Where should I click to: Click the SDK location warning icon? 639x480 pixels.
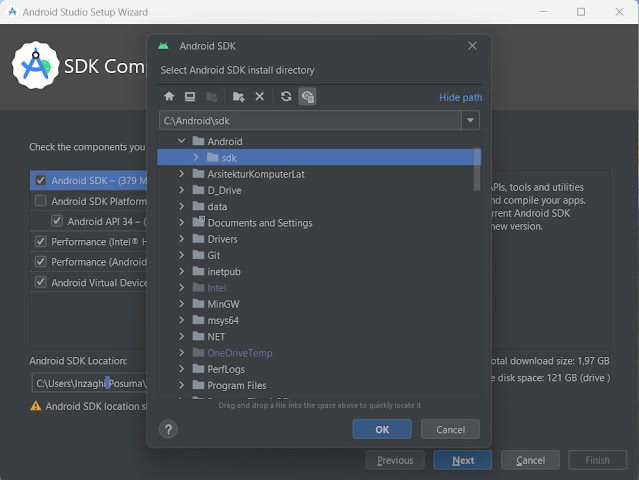tap(36, 406)
